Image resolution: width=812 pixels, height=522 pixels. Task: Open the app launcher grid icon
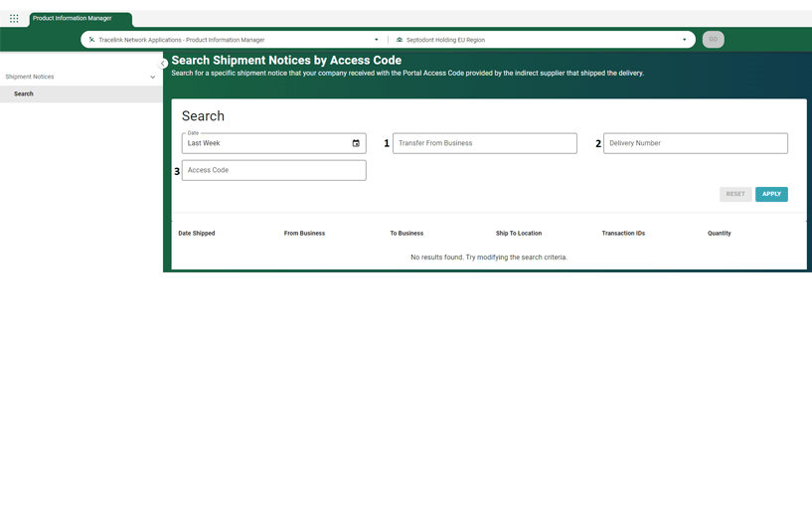[x=14, y=19]
